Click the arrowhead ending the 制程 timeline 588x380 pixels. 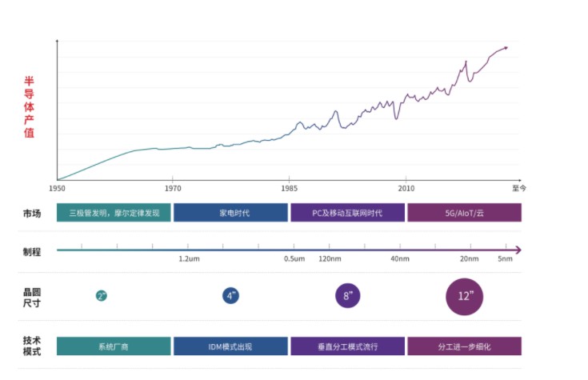pos(518,250)
